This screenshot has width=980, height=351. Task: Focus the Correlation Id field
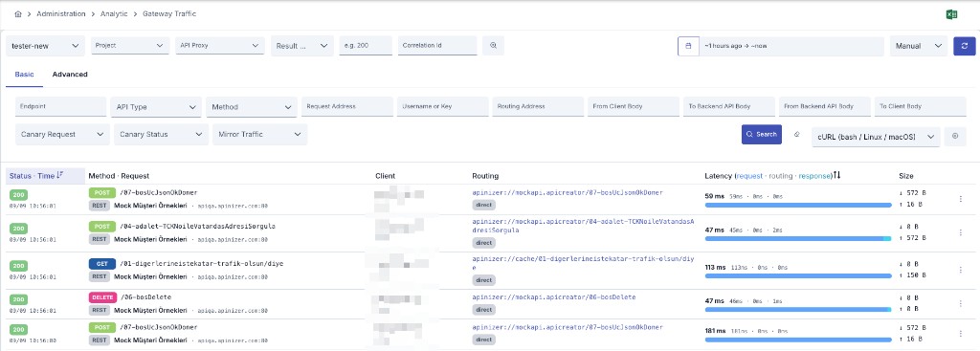tap(437, 46)
